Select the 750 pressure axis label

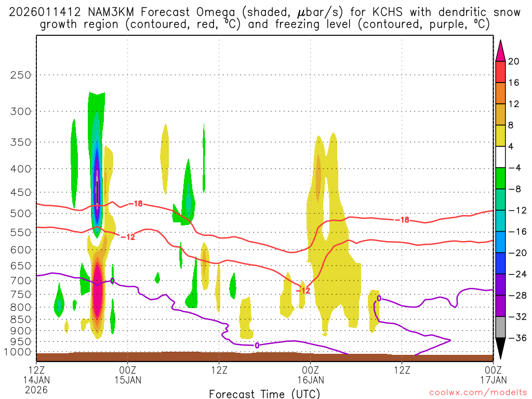(x=21, y=295)
